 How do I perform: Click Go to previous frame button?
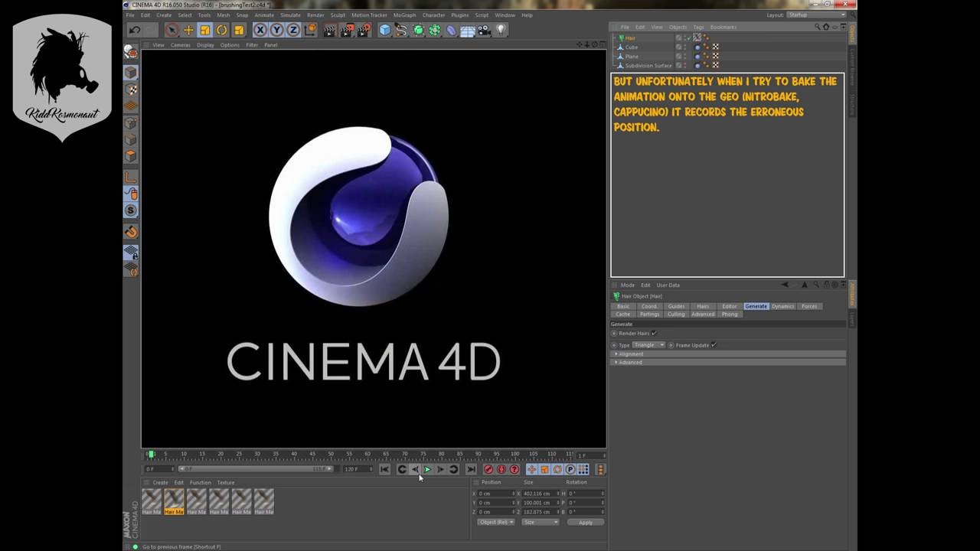415,469
